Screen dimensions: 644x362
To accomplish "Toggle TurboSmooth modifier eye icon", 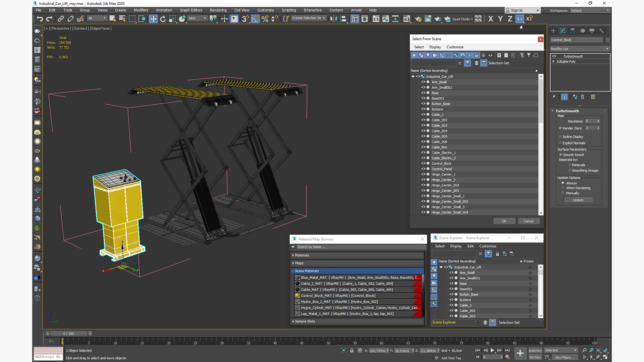I will [554, 56].
